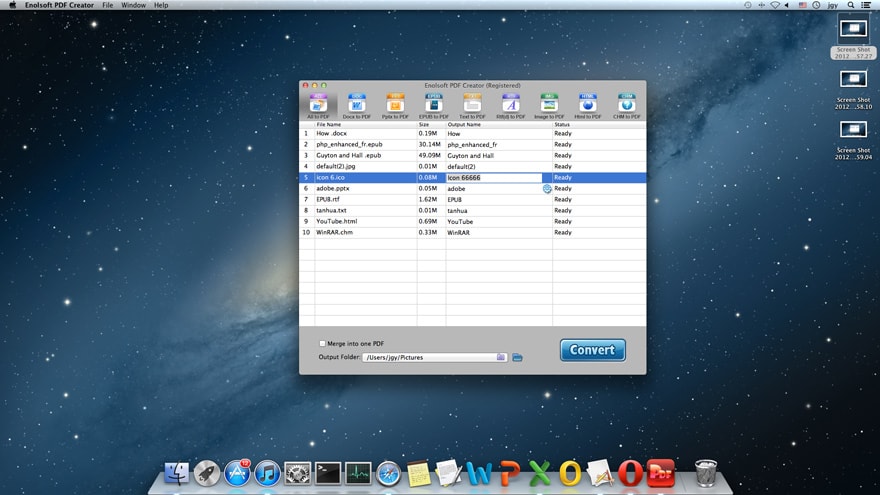Screen dimensions: 880x495
Task: Select the YouTube.html file row
Action: tap(473, 221)
